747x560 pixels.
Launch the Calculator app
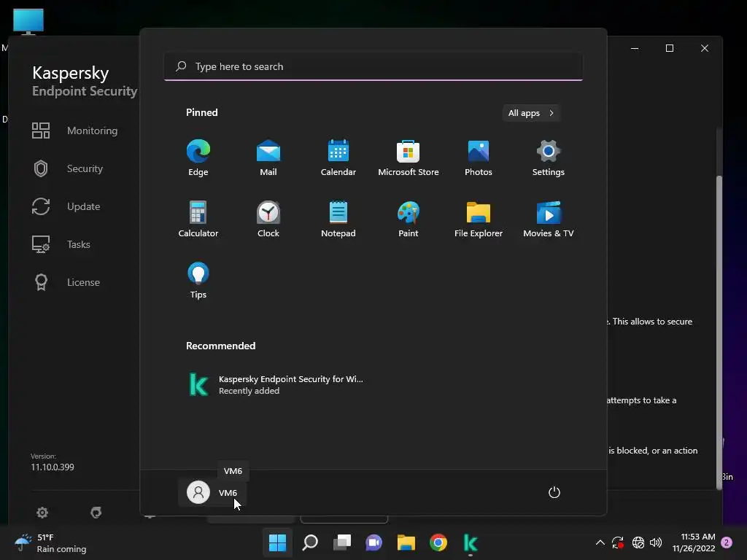(x=198, y=219)
